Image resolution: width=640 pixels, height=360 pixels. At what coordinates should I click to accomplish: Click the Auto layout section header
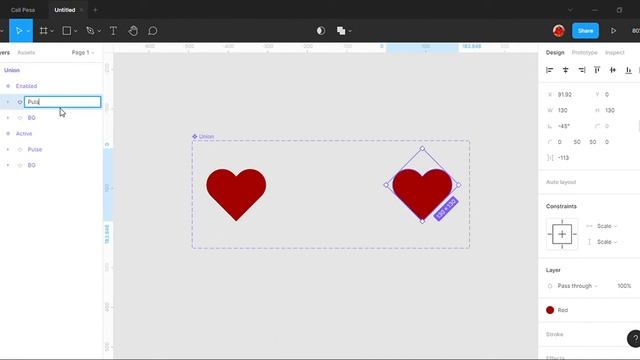tap(561, 182)
